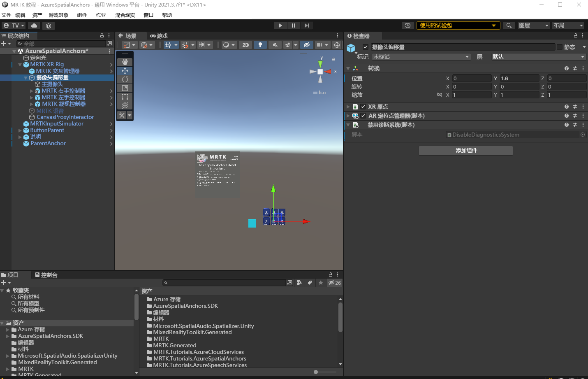
Task: Expand XR 原点 component foldout
Action: [x=348, y=107]
